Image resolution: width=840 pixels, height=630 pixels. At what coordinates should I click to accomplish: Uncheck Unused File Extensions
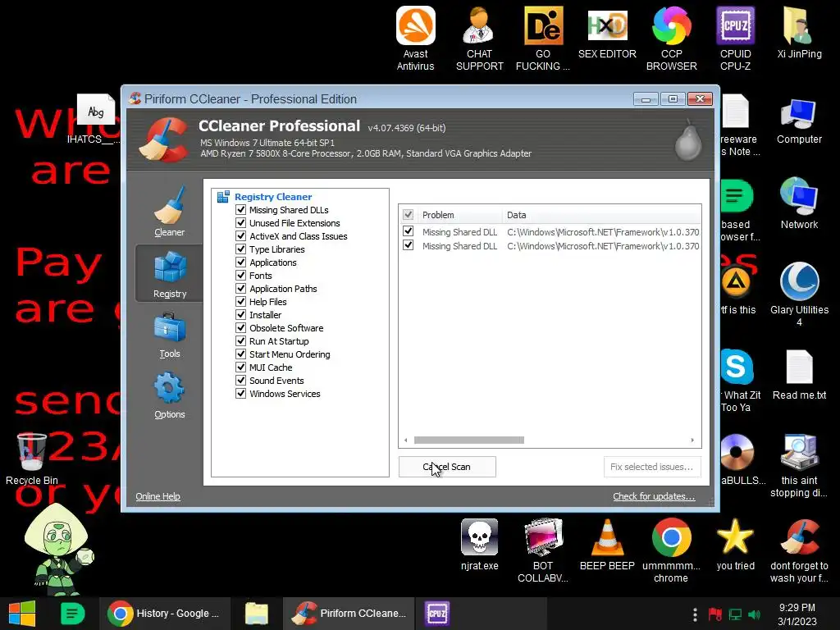point(241,223)
